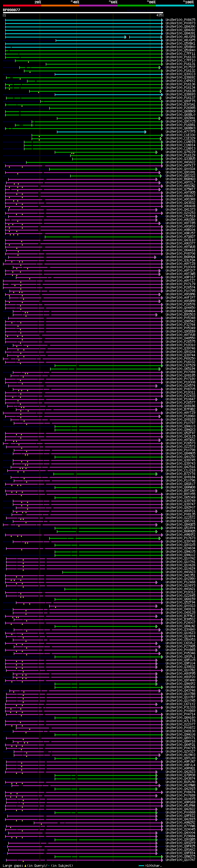Click the green ~80% identity legend bar

137,6
